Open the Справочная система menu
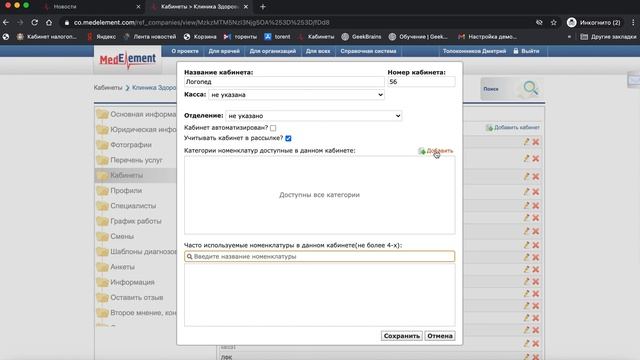Image resolution: width=640 pixels, height=360 pixels. [368, 51]
